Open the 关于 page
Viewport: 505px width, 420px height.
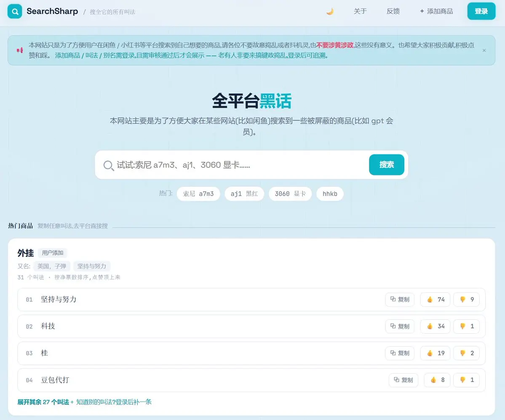click(x=360, y=11)
